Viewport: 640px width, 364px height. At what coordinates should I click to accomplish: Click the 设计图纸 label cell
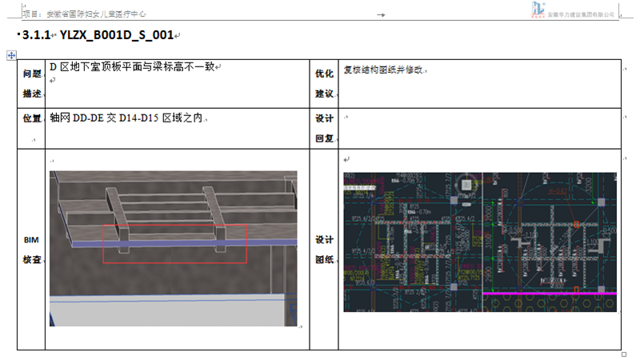(324, 249)
